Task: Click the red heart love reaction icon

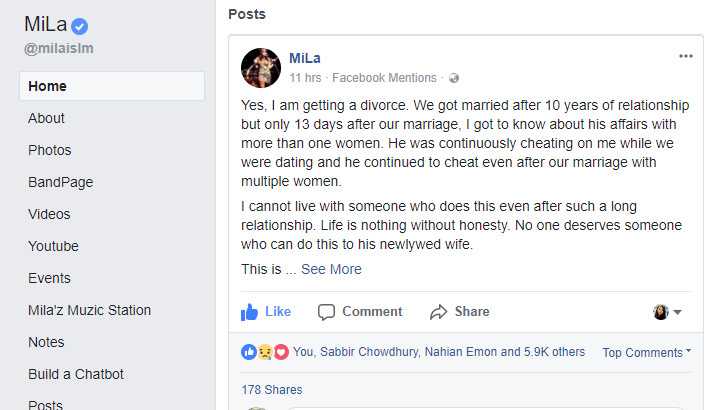Action: click(281, 352)
